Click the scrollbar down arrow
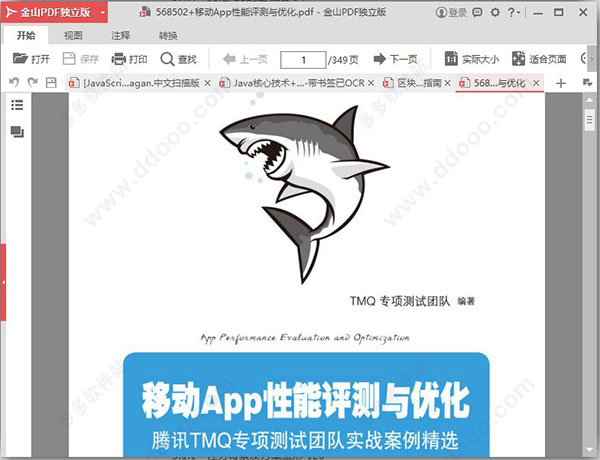This screenshot has height=460, width=600. [x=589, y=449]
